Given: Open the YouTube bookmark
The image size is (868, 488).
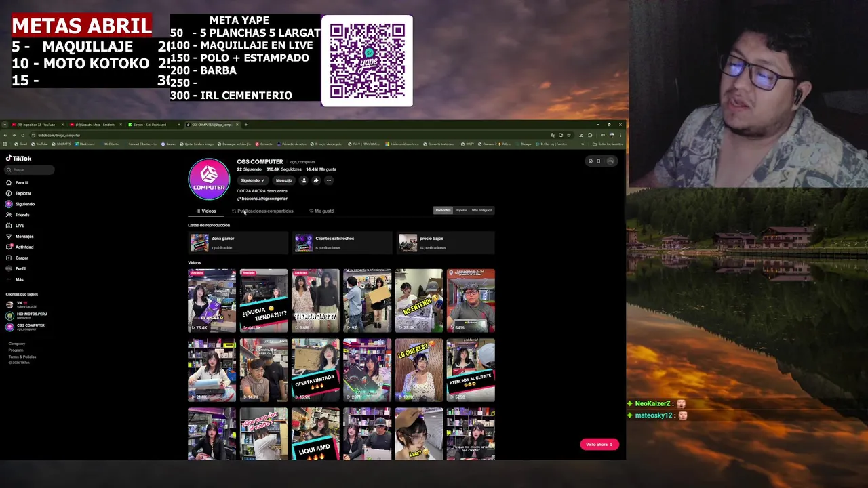Looking at the screenshot, I should [40, 144].
